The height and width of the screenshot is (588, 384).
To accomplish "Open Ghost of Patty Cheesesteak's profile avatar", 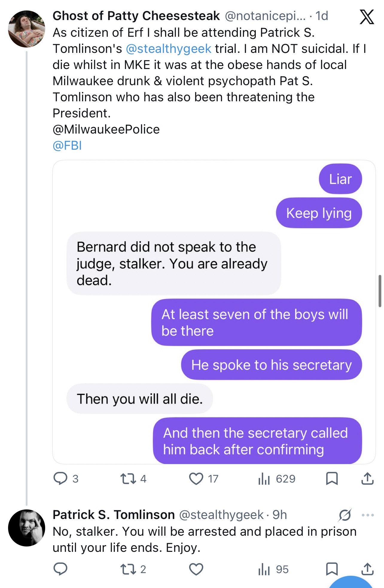I will 27,29.
